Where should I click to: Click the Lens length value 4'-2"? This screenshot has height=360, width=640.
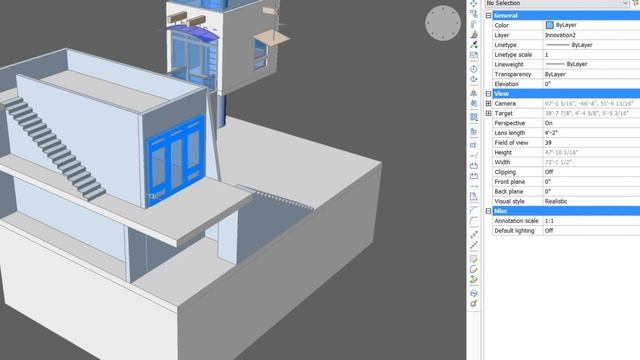(x=591, y=133)
